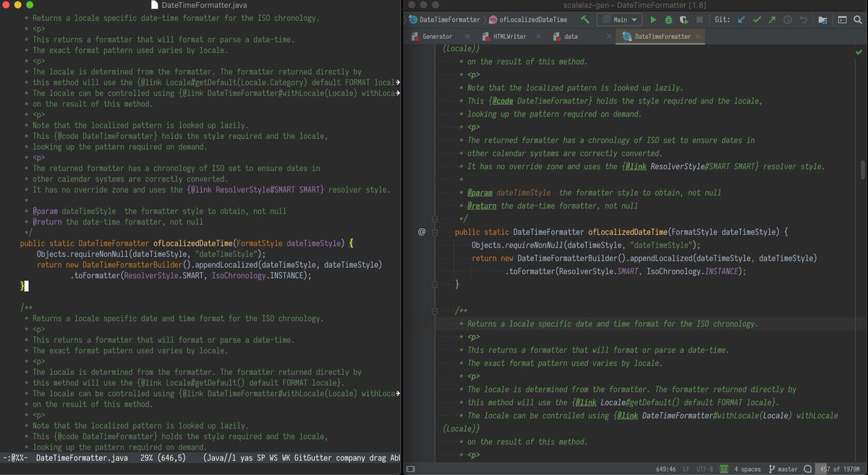Screen dimensions: 868x475
Task: Collapse the second /** Javadoc comment block
Action: tap(435, 311)
